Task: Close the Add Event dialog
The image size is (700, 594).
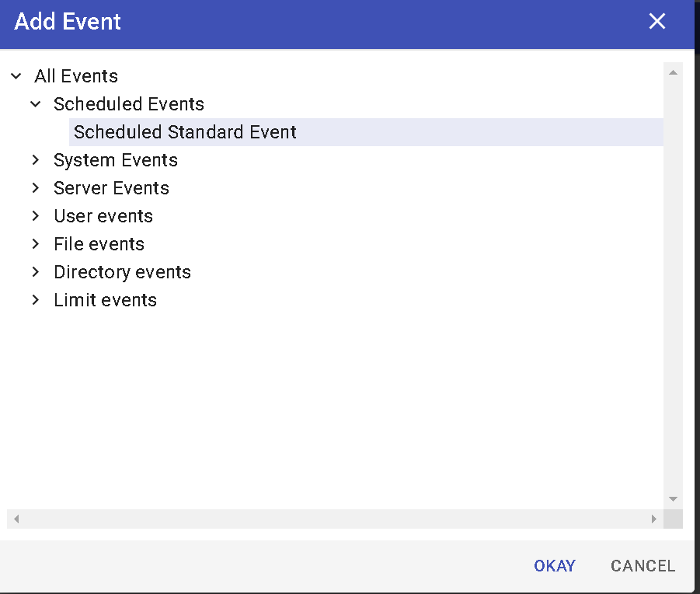Action: tap(657, 21)
